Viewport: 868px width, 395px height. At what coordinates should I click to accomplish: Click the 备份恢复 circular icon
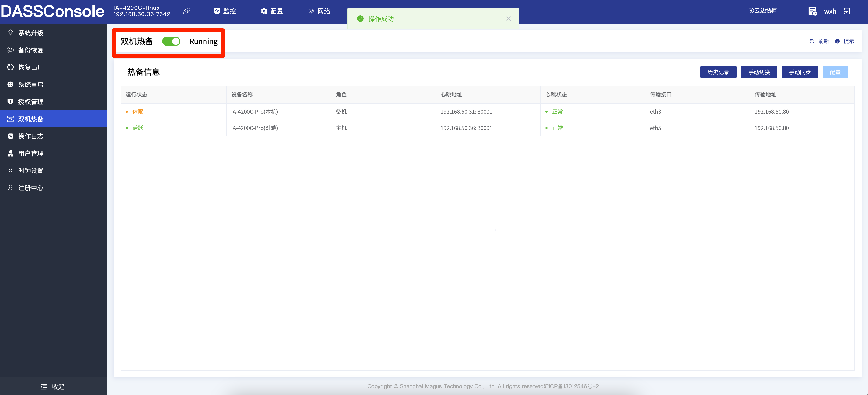point(10,50)
